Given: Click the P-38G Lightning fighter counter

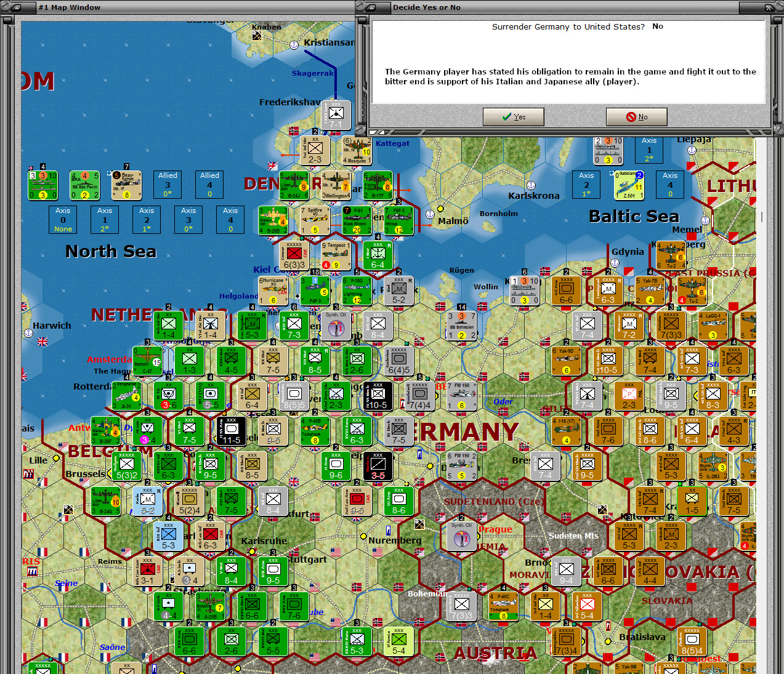Looking at the screenshot, I should 357,290.
